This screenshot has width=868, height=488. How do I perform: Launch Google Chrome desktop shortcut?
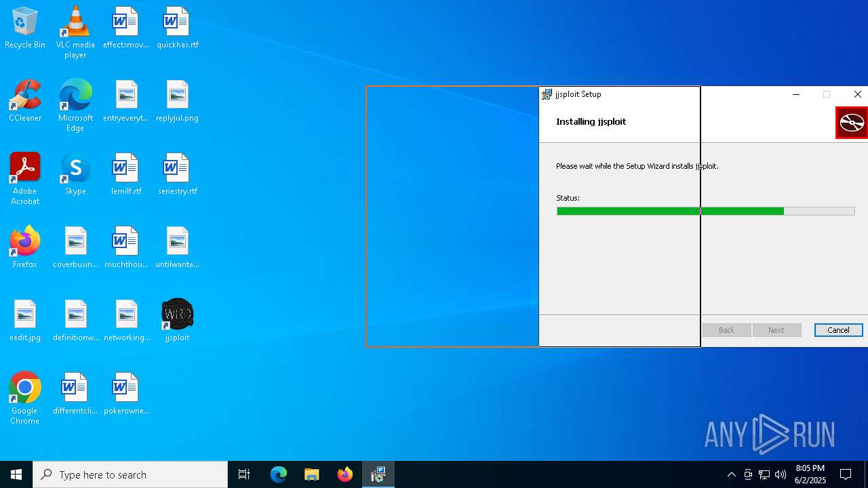point(25,398)
